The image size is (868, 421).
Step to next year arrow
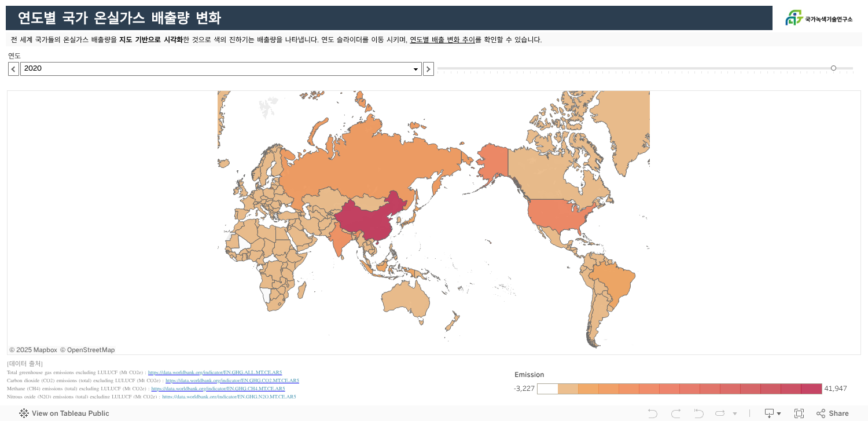(x=428, y=69)
